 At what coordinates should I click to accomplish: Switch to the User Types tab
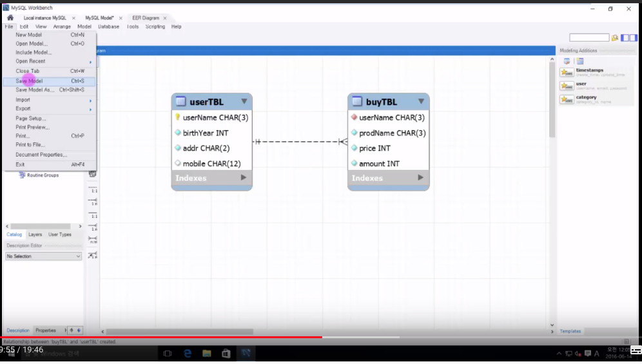(x=60, y=235)
